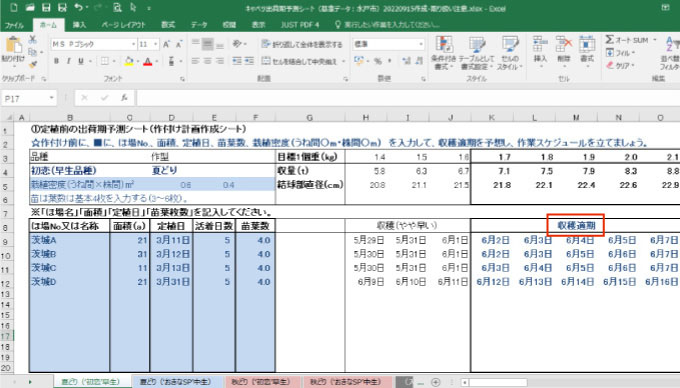This screenshot has height=388, width=680.
Task: Increase font size with larger A icon
Action: click(167, 44)
